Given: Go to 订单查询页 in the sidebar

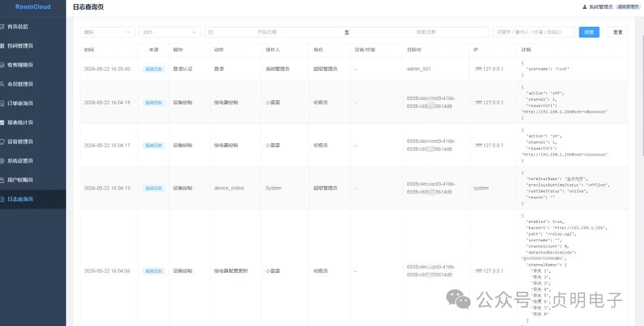Looking at the screenshot, I should [33, 103].
